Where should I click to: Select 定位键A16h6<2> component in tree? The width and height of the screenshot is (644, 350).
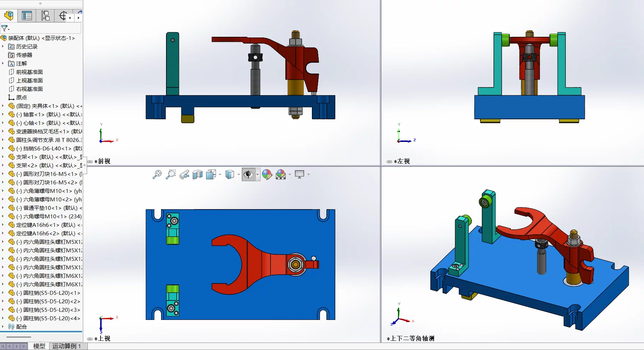45,233
